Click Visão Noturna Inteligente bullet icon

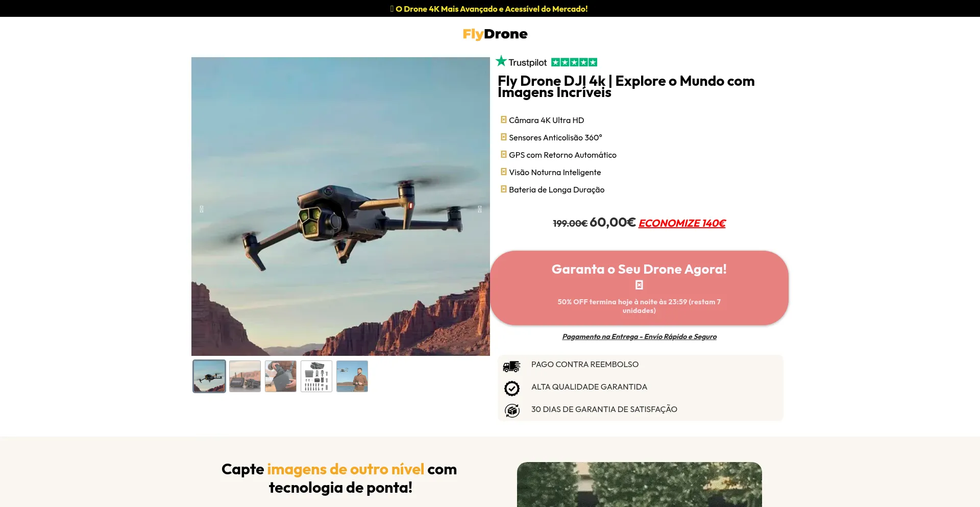point(504,172)
